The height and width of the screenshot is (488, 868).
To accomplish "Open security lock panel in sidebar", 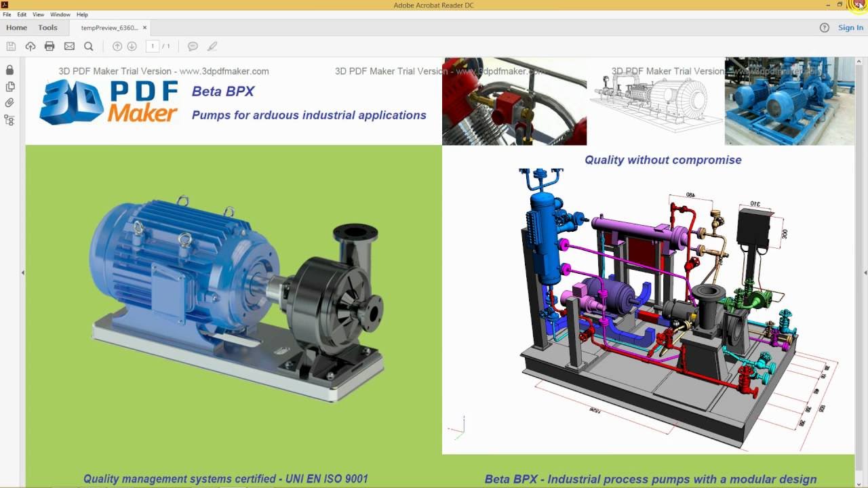I will pyautogui.click(x=9, y=70).
